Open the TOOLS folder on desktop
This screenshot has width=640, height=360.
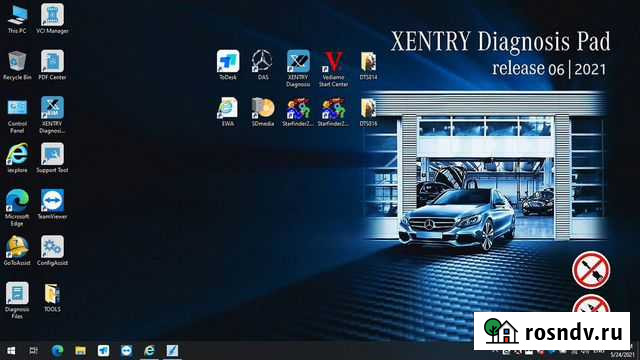pos(52,298)
